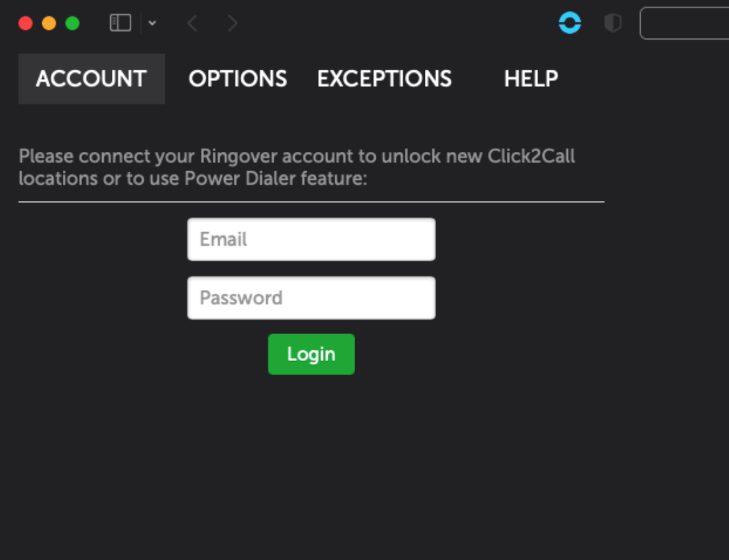The height and width of the screenshot is (560, 729).
Task: Click the browser address bar
Action: tap(684, 24)
